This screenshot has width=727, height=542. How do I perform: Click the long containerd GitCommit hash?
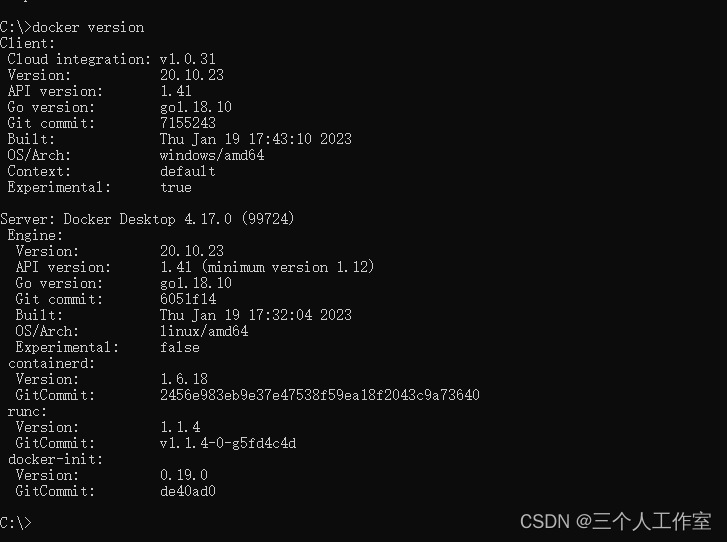(320, 395)
